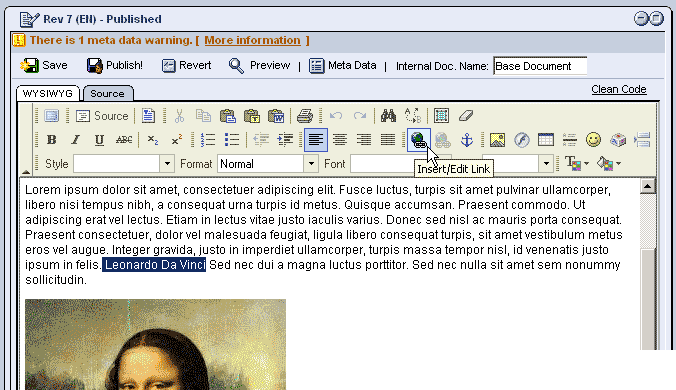Click the Redo arrow
The height and width of the screenshot is (390, 676).
[360, 116]
